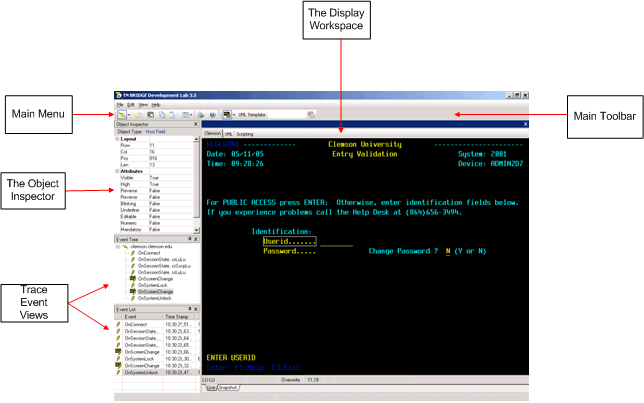The width and height of the screenshot is (644, 403).
Task: Open the dropdown arrow beside the window-layout icon
Action: (191, 115)
